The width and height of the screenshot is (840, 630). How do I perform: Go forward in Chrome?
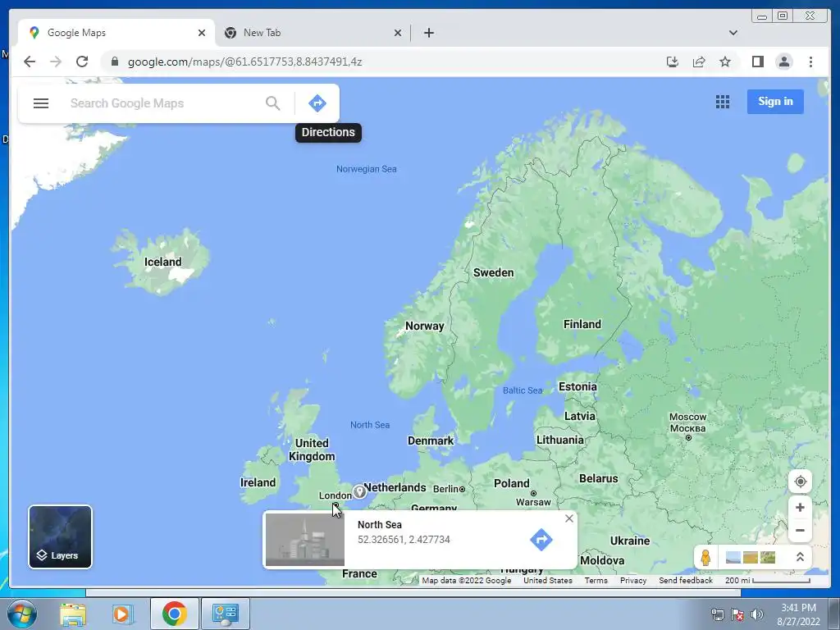56,62
